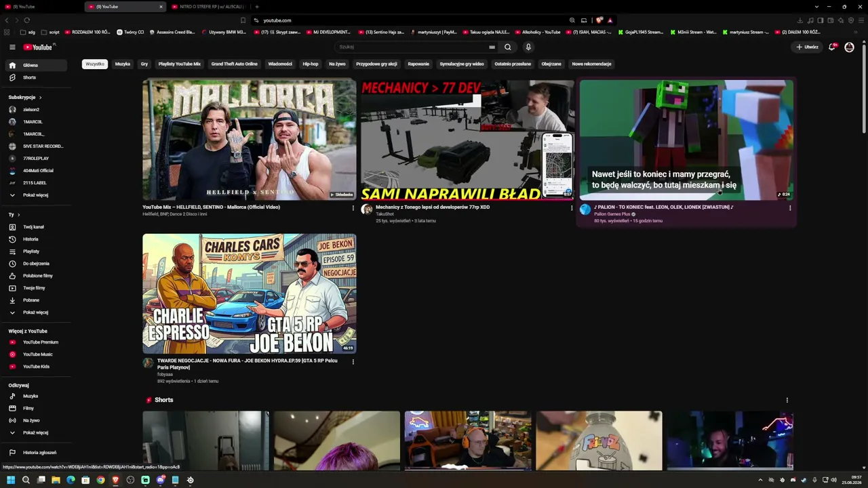Expand Pokaż więcej under Odkrywaj
The height and width of the screenshot is (488, 868).
click(37, 432)
